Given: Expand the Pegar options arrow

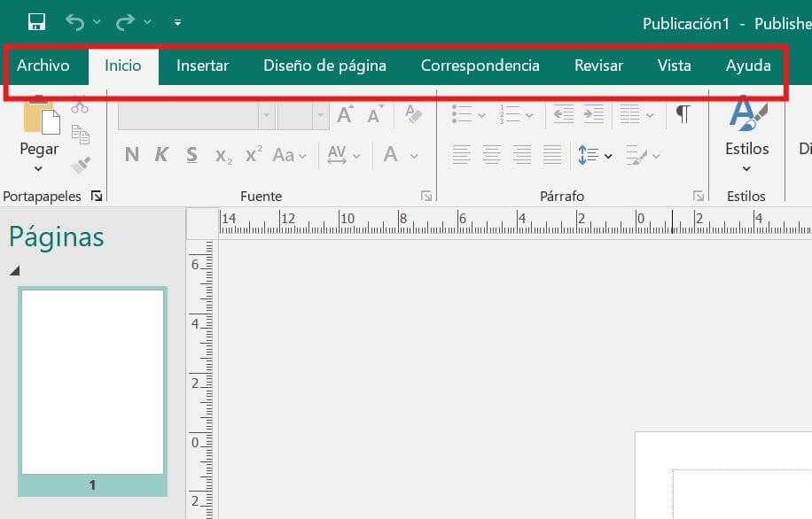Looking at the screenshot, I should tap(38, 168).
